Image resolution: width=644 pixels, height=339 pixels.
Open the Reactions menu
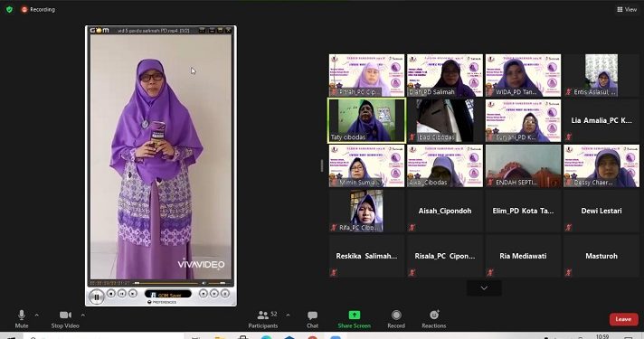[434, 319]
